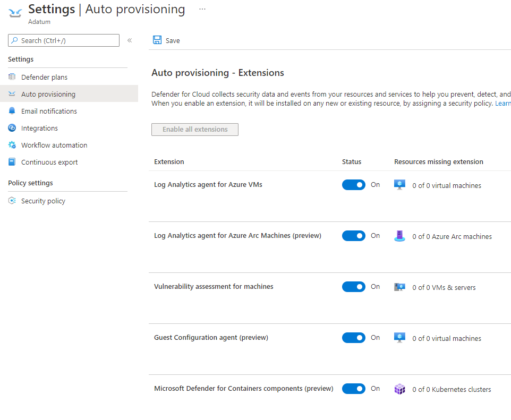The width and height of the screenshot is (511, 420).
Task: Follow the Learn more link
Action: coord(503,103)
